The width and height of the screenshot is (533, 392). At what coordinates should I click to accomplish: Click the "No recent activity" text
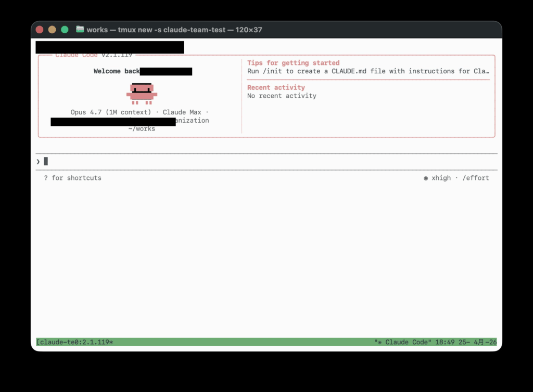282,96
